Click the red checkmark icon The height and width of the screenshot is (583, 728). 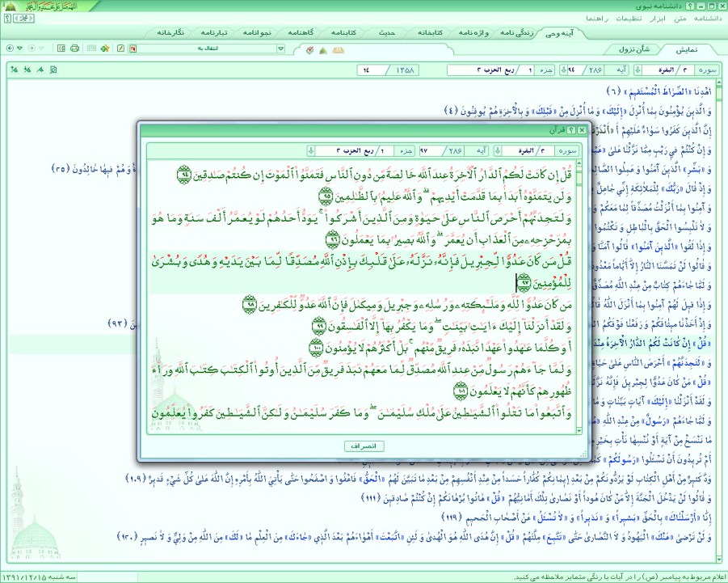pos(309,49)
